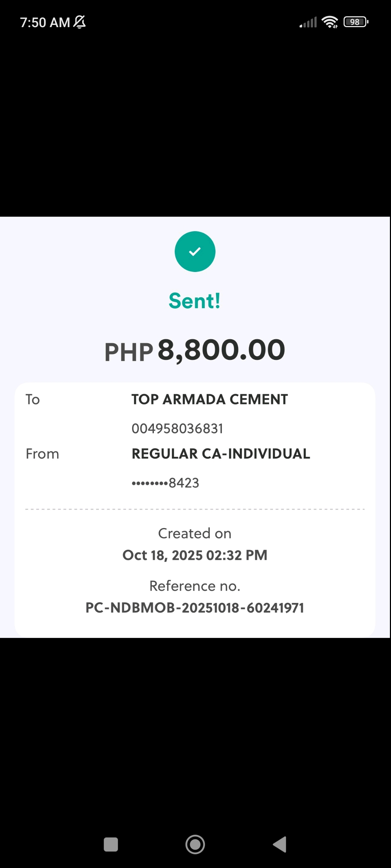The height and width of the screenshot is (868, 391).
Task: Tap the cellular signal strength icon
Action: coord(308,22)
